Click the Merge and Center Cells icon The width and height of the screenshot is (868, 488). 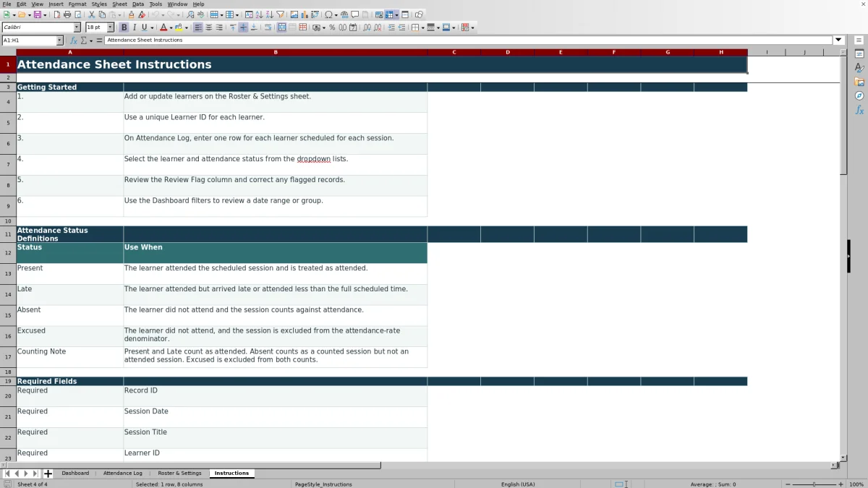tap(282, 27)
